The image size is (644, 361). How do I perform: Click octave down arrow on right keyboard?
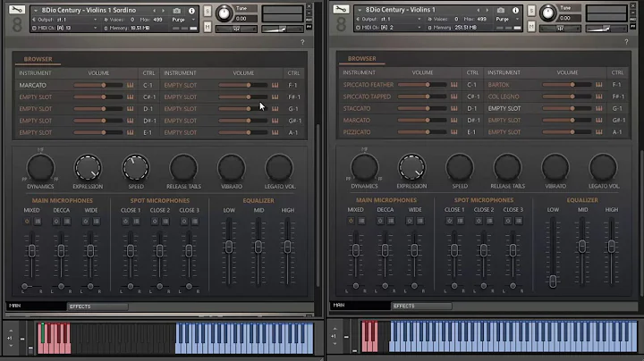tap(335, 344)
